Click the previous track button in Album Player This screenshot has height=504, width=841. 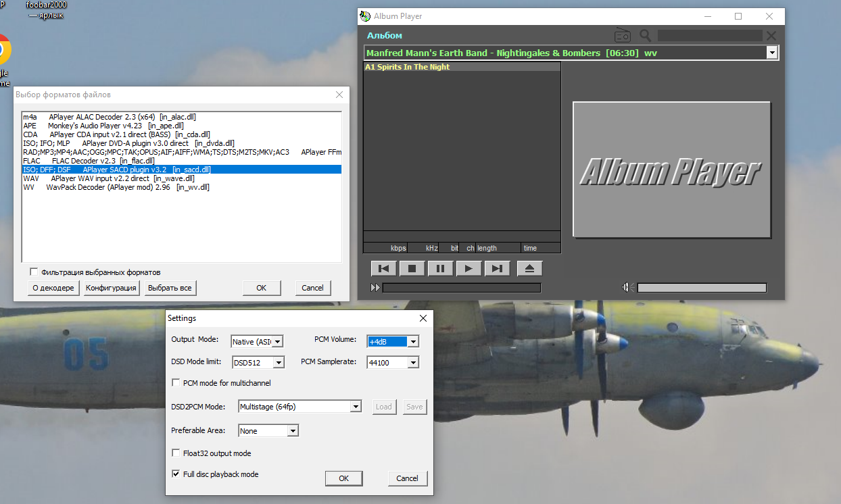coord(383,268)
